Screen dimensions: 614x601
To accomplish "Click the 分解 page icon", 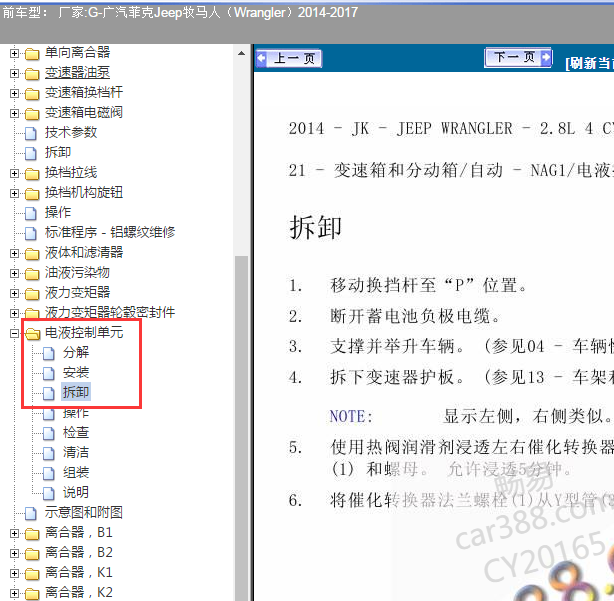I will [49, 353].
